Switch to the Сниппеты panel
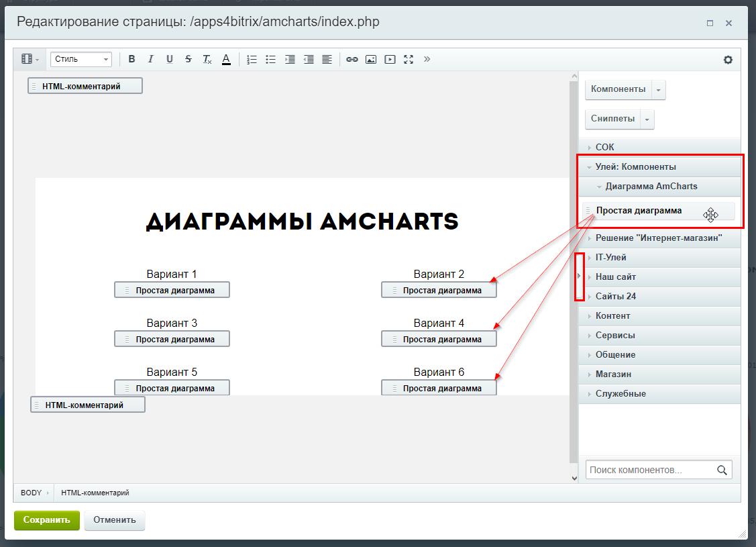 pyautogui.click(x=612, y=119)
